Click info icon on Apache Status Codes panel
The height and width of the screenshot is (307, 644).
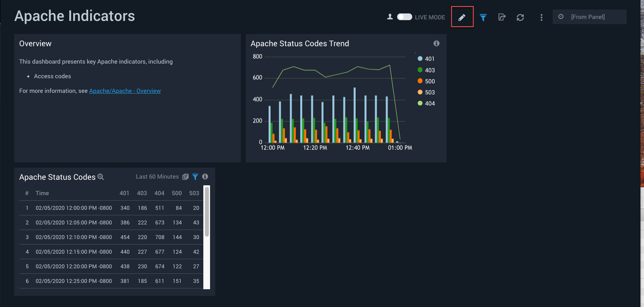[x=205, y=177]
